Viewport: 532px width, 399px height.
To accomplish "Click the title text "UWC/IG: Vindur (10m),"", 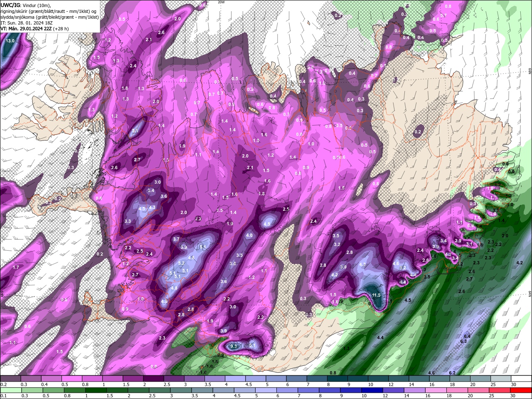I will (25, 5).
